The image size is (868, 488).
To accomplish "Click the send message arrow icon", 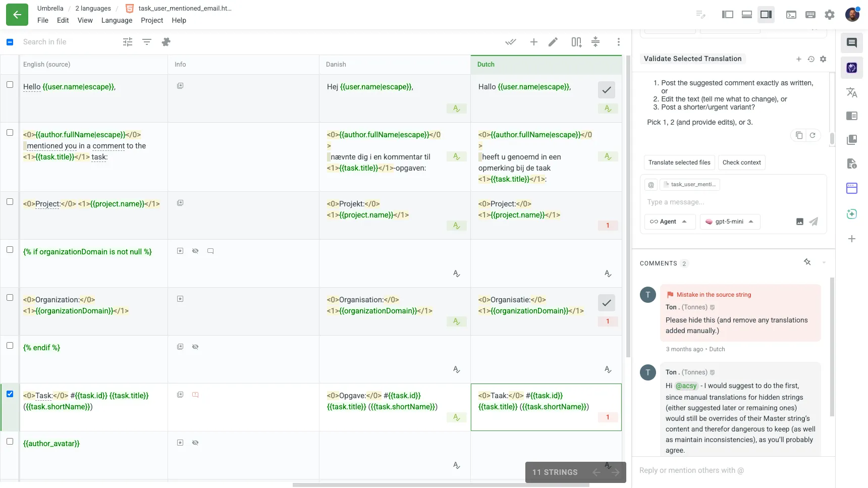I will click(x=813, y=222).
